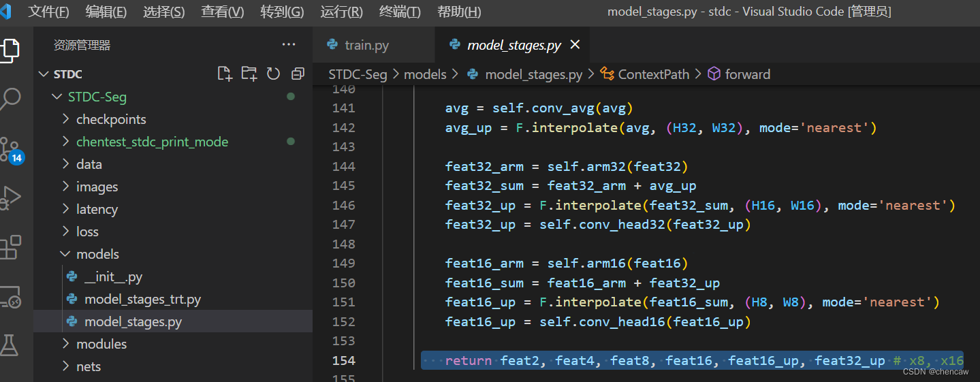This screenshot has height=382, width=980.
Task: Click the forward method icon in breadcrumb
Action: click(714, 74)
